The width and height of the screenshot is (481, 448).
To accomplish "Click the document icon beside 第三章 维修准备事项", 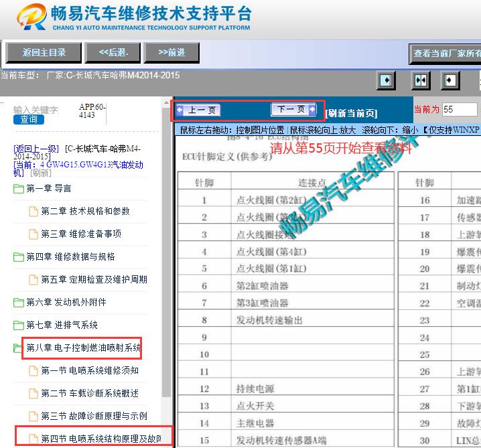I will pos(33,234).
